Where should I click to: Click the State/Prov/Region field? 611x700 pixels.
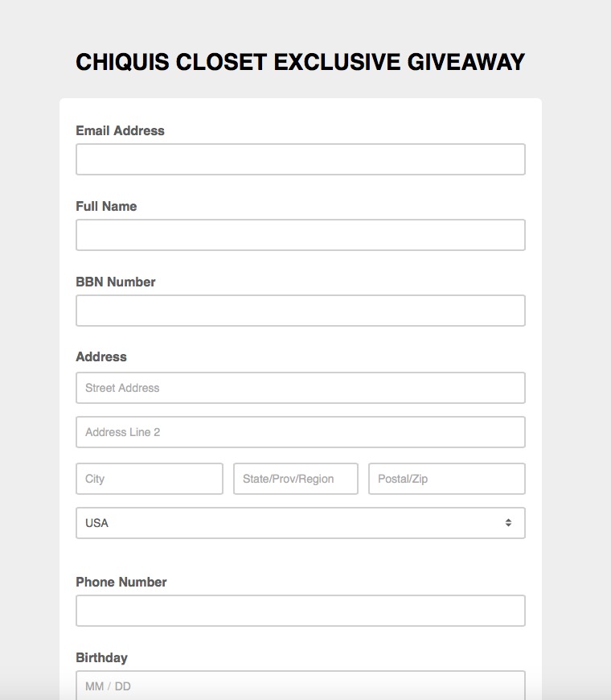295,479
